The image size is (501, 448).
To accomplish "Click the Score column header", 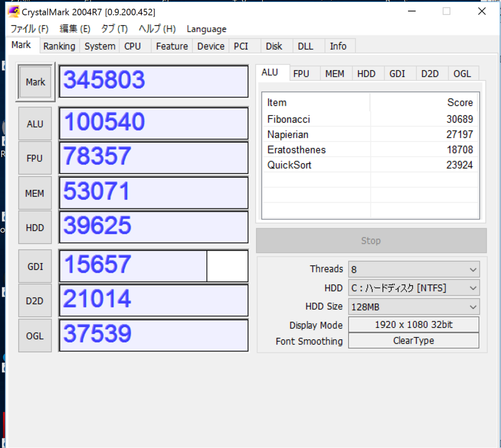I will tap(424, 102).
